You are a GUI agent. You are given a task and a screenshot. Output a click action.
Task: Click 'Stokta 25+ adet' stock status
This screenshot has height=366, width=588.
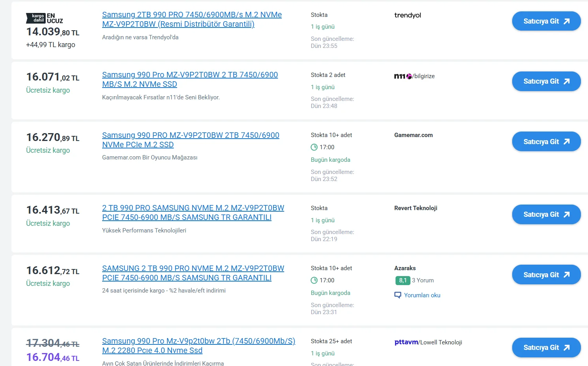coord(331,341)
